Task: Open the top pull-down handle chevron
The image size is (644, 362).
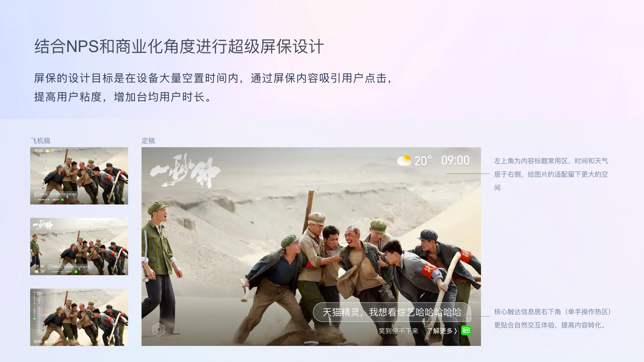Action: [311, 151]
